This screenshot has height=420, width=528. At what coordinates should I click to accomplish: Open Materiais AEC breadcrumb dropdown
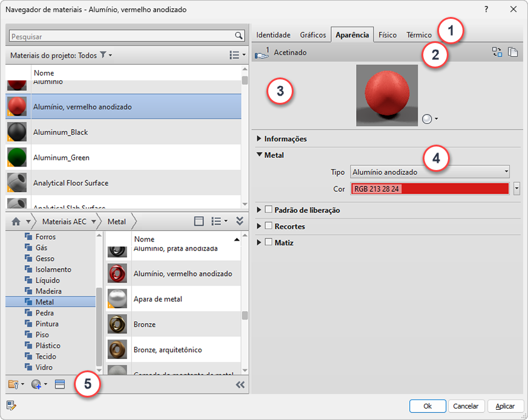(94, 221)
